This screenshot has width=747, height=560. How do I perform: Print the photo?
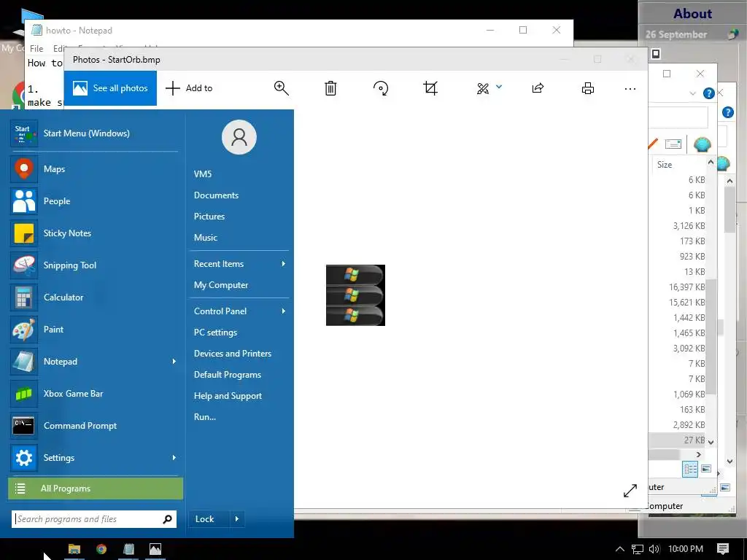(588, 88)
